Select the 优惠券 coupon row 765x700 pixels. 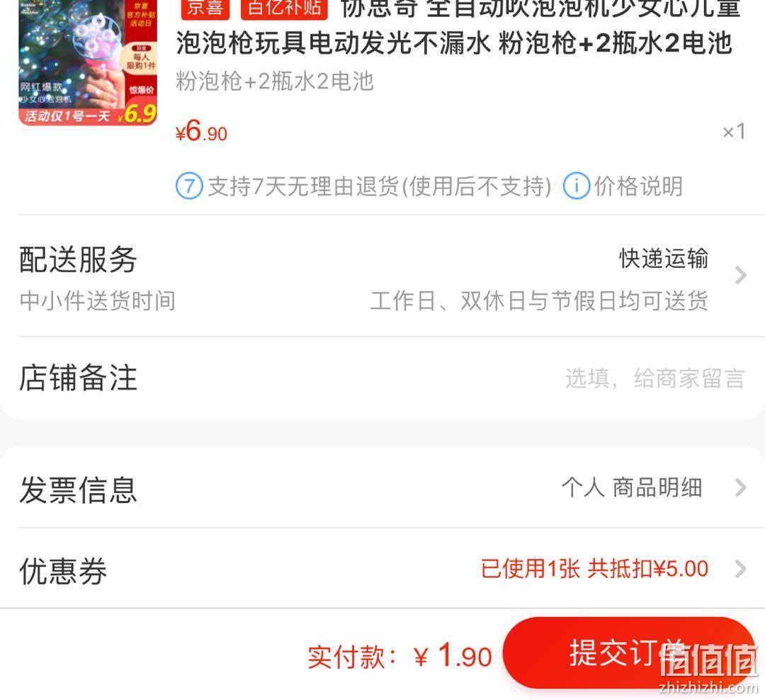click(x=382, y=569)
